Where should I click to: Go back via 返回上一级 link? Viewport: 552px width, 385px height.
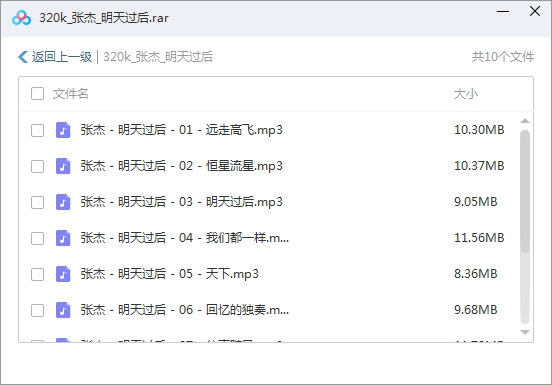[62, 57]
